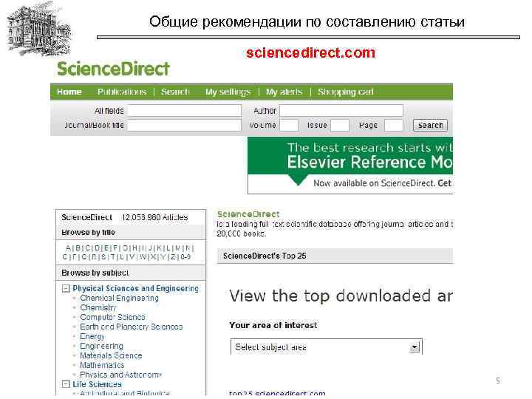Browse titles starting with B
The width and height of the screenshot is (532, 399).
[78, 248]
